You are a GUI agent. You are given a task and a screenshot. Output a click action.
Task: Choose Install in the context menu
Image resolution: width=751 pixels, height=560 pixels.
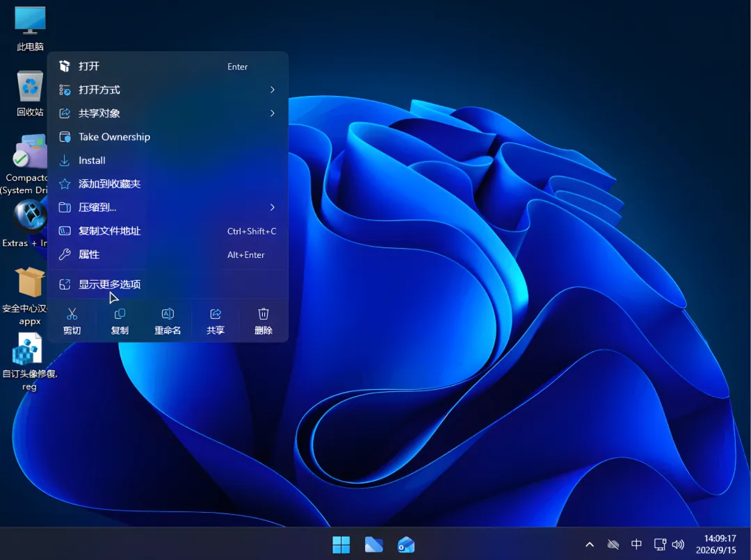(168, 160)
